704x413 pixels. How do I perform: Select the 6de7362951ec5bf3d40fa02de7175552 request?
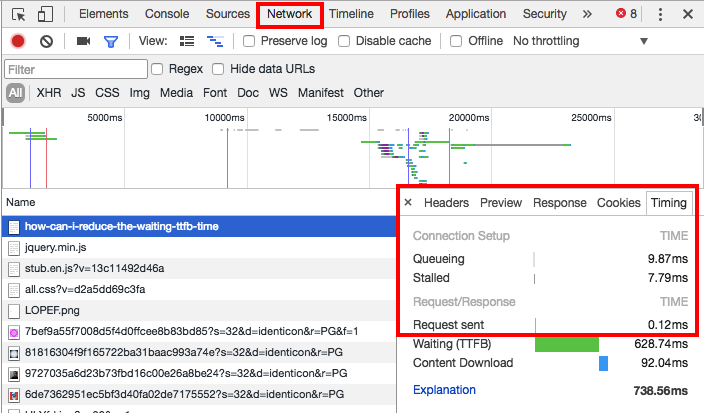click(199, 395)
